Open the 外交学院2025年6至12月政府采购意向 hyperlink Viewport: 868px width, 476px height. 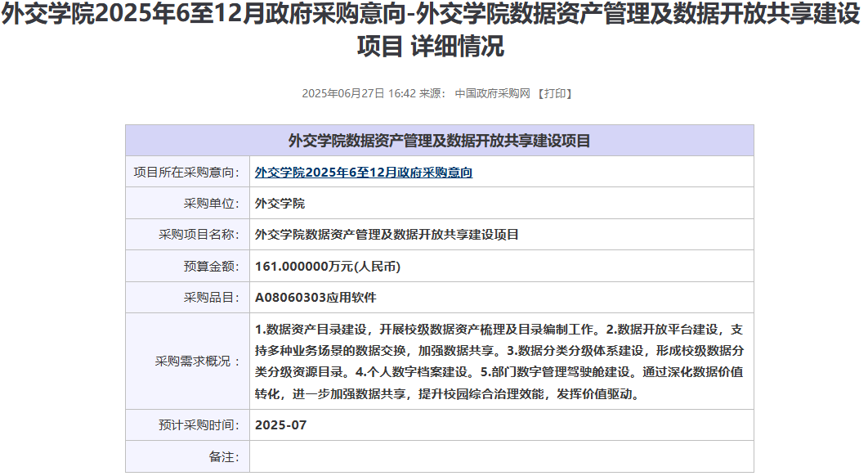pyautogui.click(x=364, y=173)
